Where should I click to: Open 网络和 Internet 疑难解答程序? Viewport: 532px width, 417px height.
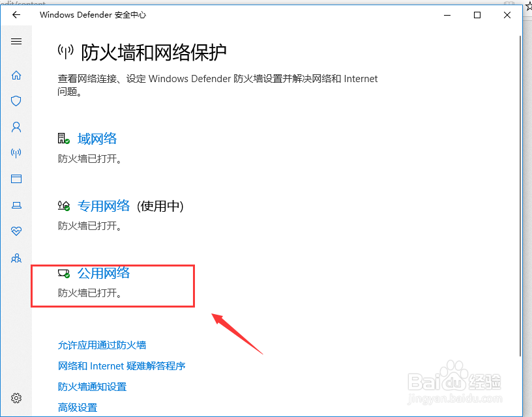[121, 366]
